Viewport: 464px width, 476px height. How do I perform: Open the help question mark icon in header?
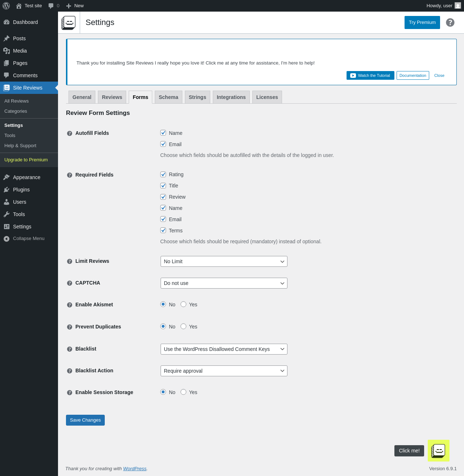450,22
